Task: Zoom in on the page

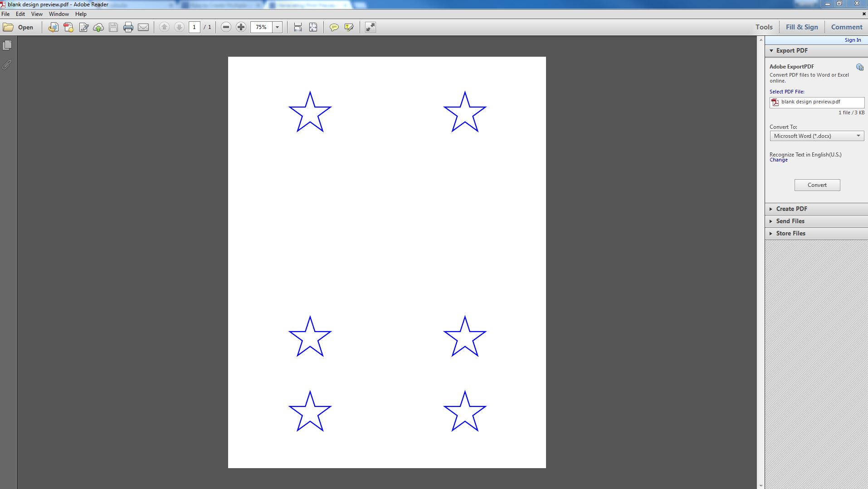Action: click(x=241, y=27)
